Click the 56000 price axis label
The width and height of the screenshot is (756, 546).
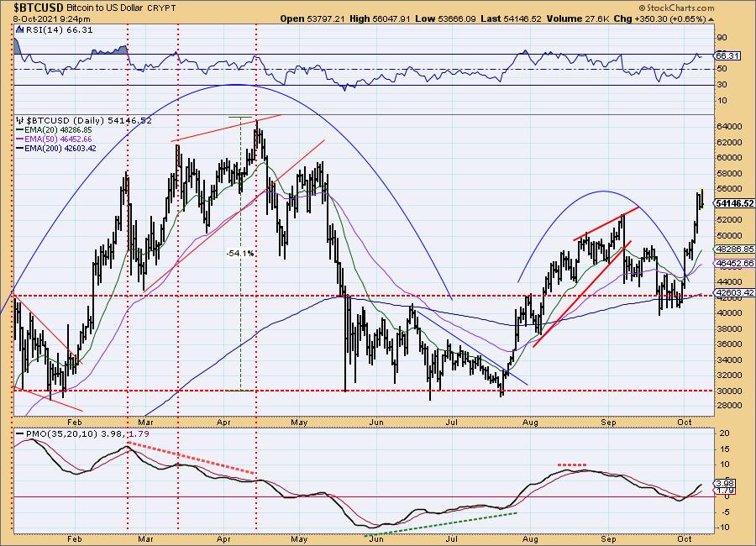tap(729, 189)
